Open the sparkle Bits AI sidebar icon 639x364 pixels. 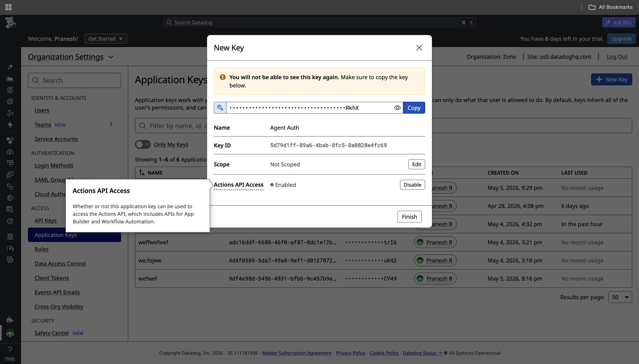pyautogui.click(x=10, y=67)
